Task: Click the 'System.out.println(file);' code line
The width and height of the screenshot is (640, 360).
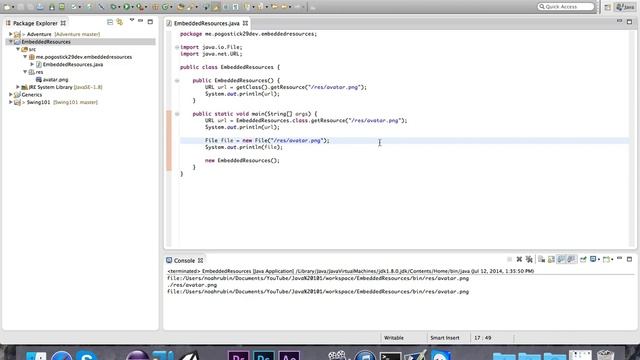Action: (x=244, y=147)
